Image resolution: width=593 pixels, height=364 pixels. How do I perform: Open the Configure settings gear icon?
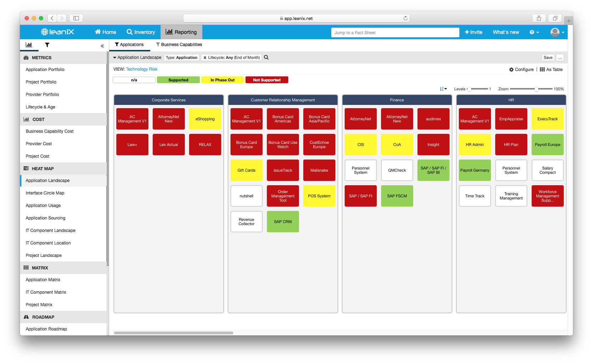coord(512,69)
